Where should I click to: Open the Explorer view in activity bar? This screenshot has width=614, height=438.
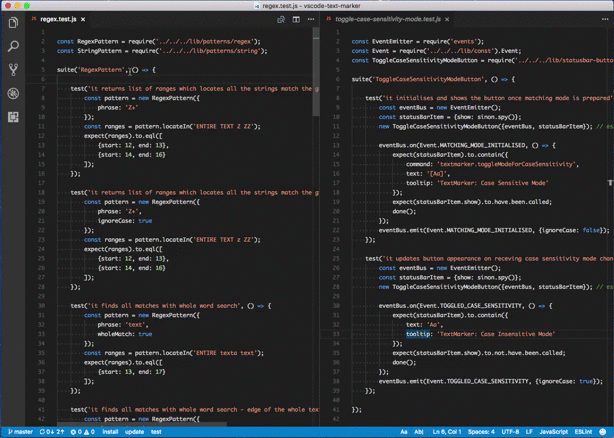(x=13, y=22)
